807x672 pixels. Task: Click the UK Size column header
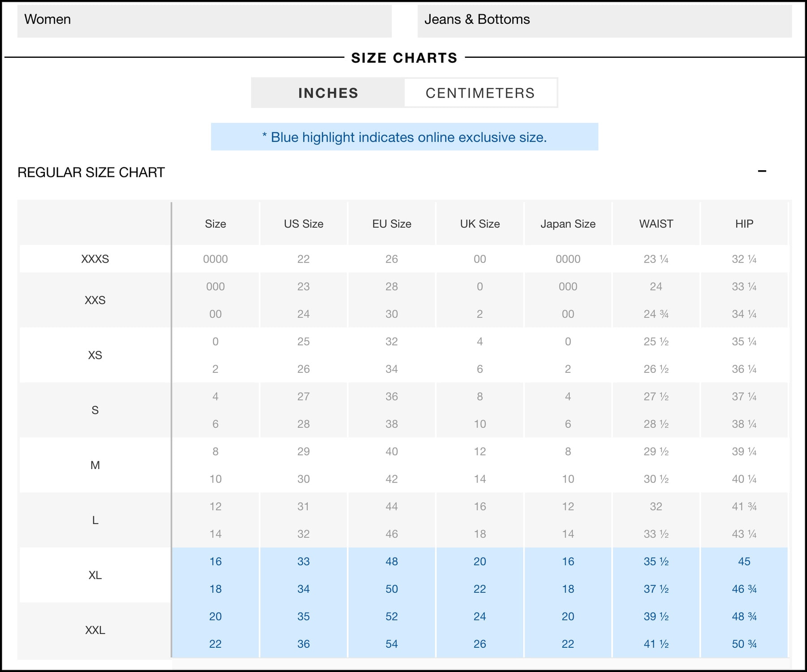(479, 224)
